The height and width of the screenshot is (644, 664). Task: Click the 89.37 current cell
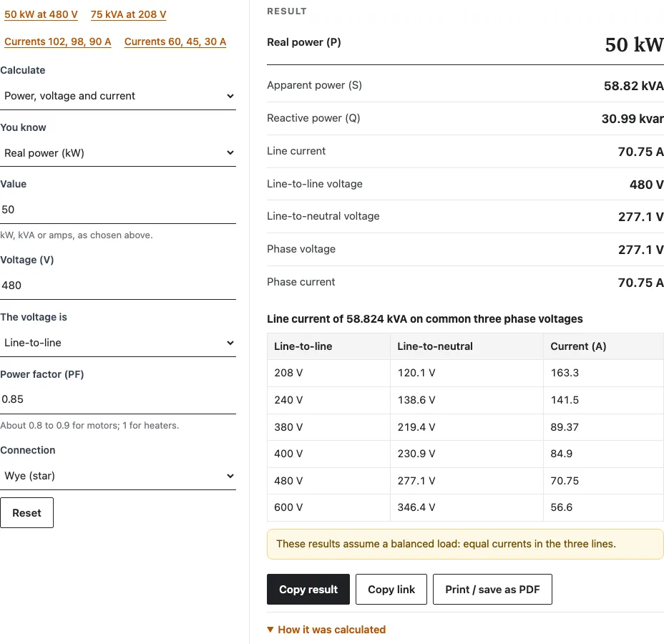(603, 427)
